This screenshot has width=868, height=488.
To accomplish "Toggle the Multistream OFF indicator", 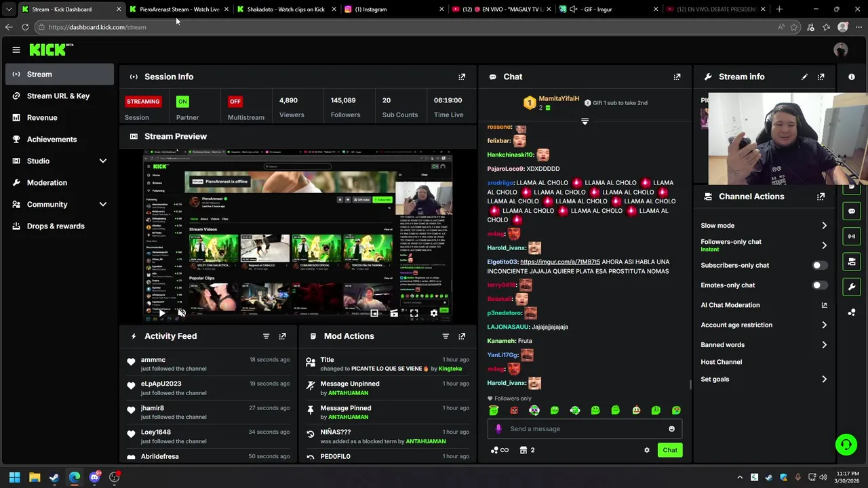I will point(235,102).
